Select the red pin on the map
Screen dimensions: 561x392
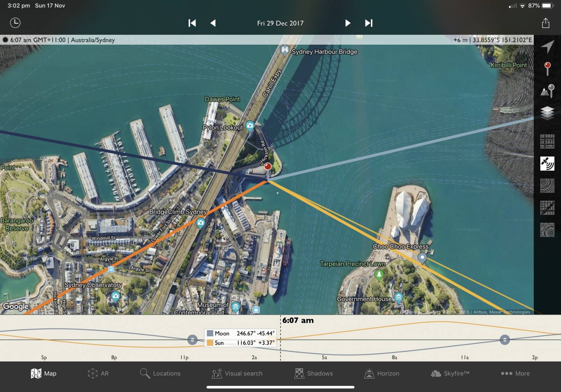tap(267, 167)
